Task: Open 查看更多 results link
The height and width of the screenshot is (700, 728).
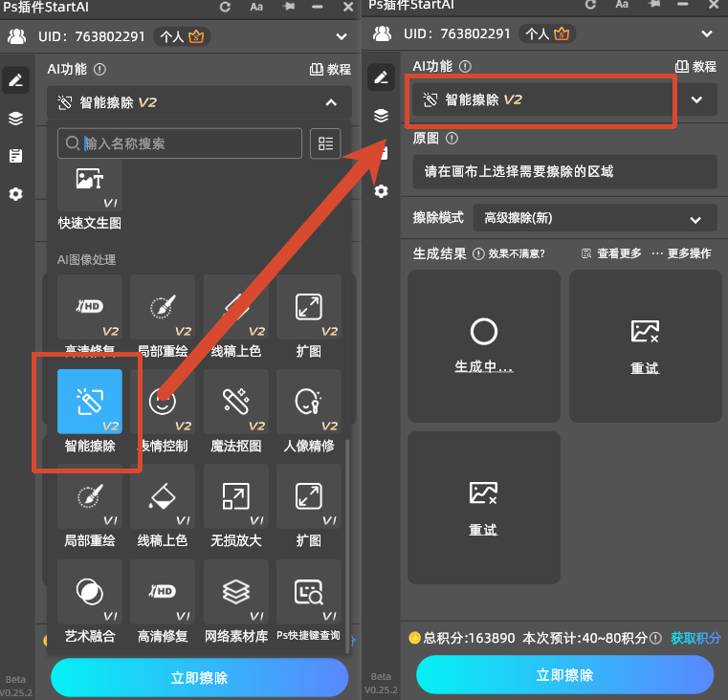Action: (611, 253)
